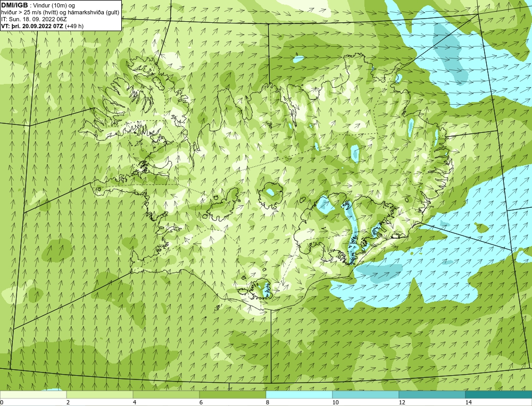Viewport: 532px width, 406px height.
Task: Click the legend value label 12
Action: (x=402, y=402)
